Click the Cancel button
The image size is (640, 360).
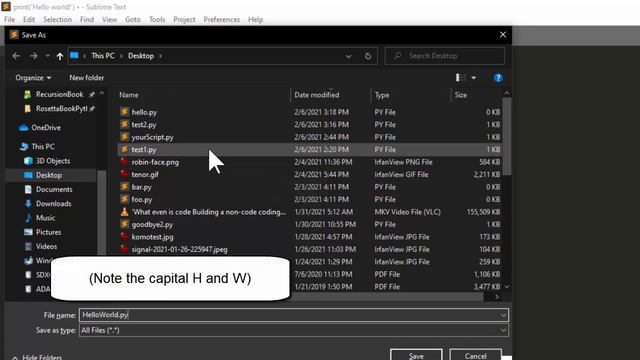click(x=476, y=355)
